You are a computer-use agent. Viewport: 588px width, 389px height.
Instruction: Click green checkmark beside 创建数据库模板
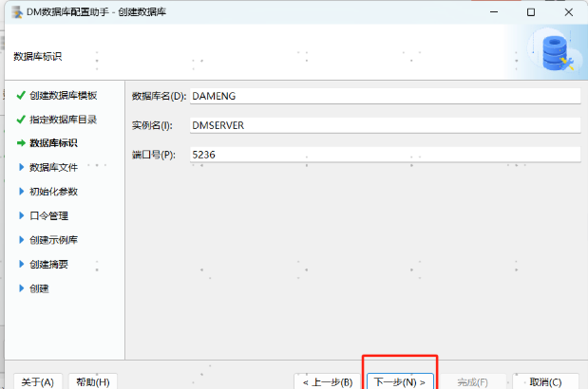[21, 96]
